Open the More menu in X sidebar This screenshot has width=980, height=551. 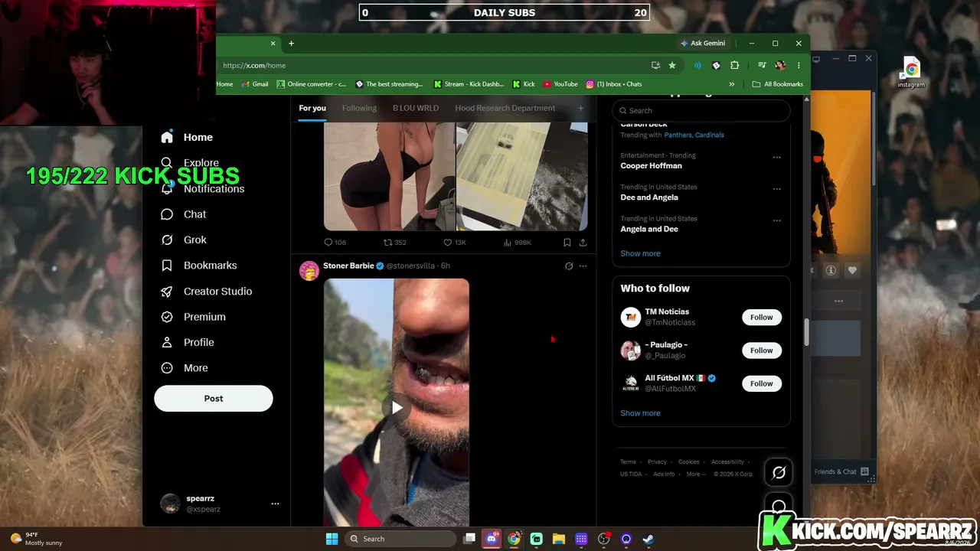pyautogui.click(x=184, y=368)
